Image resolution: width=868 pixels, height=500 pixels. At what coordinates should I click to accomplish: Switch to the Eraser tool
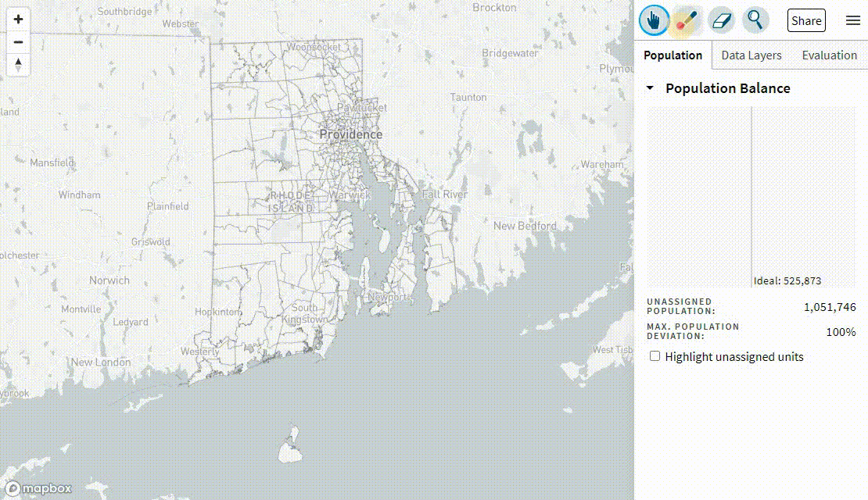coord(721,20)
